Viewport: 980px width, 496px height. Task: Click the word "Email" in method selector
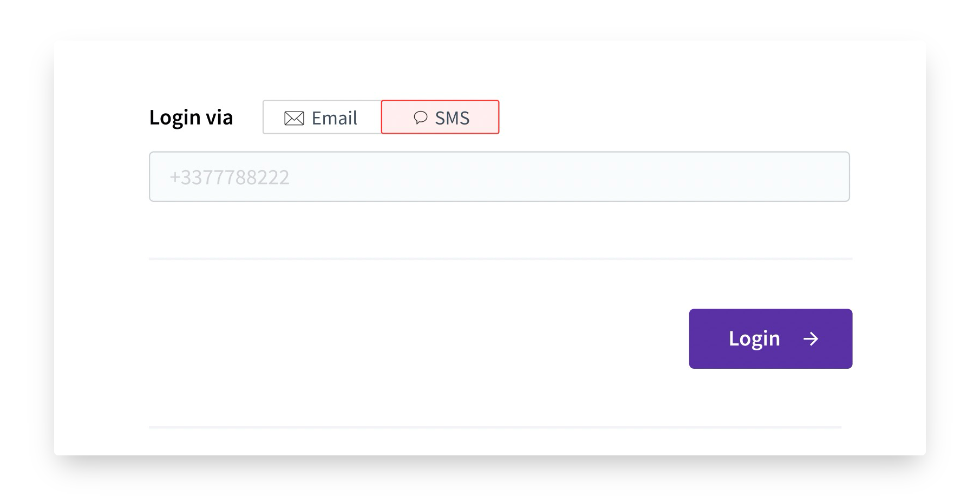[334, 118]
